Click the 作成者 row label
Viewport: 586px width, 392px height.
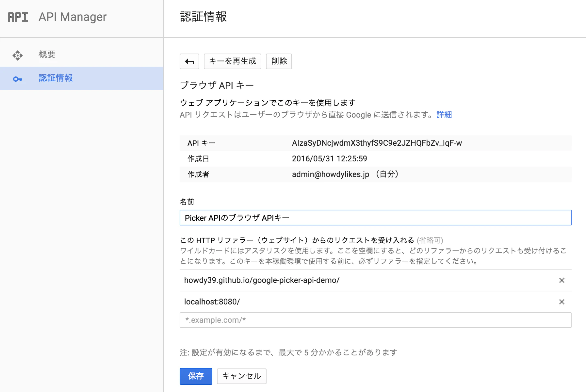[x=198, y=174]
